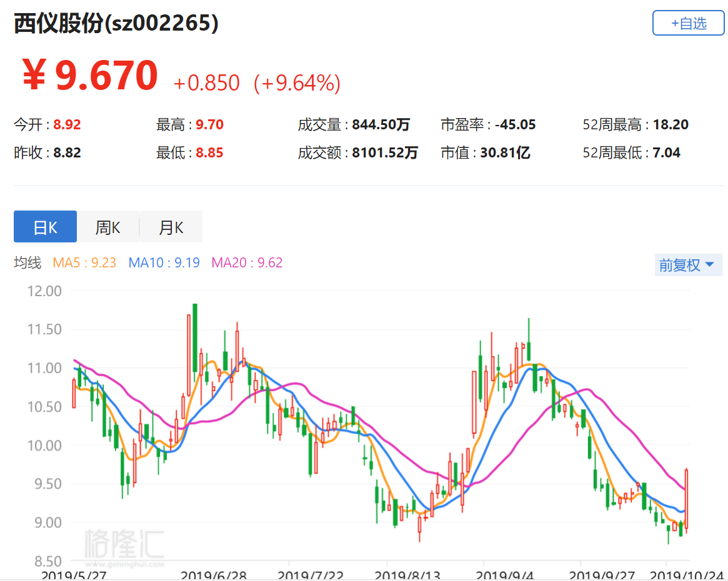Viewport: 728px width, 581px height.
Task: Click the 成交额 value 8101.52万
Action: 385,152
